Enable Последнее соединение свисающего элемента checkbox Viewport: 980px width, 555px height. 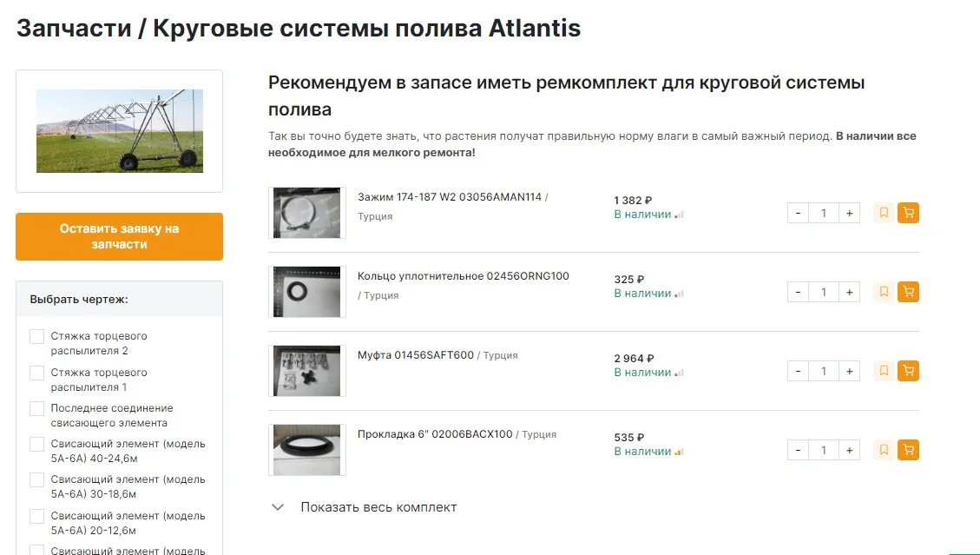tap(36, 409)
